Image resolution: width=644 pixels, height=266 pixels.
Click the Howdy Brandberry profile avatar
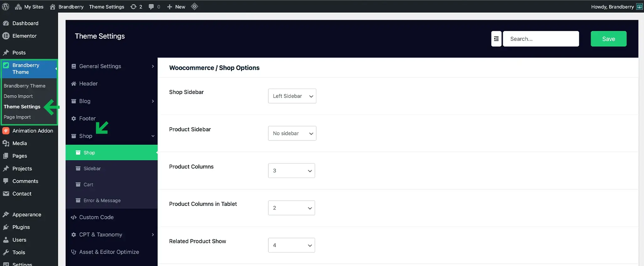click(639, 7)
